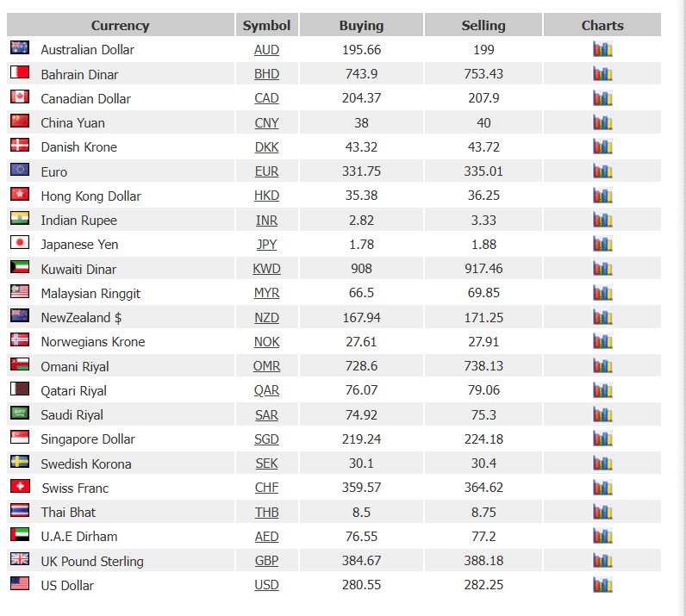Open the chart icon for Australian Dollar
This screenshot has height=616, width=686.
[602, 49]
